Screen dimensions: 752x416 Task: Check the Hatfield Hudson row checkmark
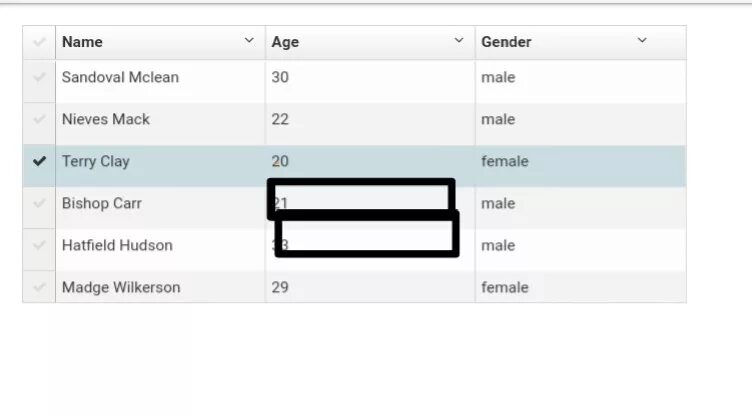pos(39,245)
